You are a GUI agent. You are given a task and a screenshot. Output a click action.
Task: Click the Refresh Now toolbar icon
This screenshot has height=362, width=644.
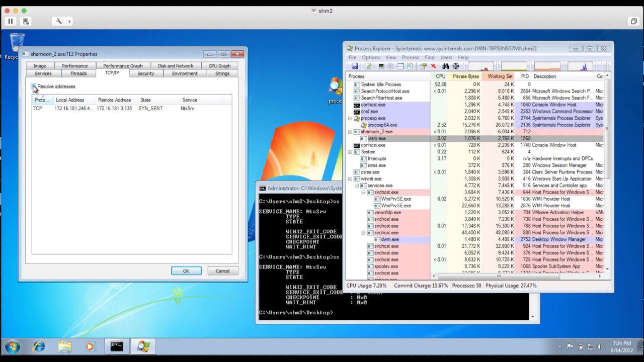pos(368,66)
